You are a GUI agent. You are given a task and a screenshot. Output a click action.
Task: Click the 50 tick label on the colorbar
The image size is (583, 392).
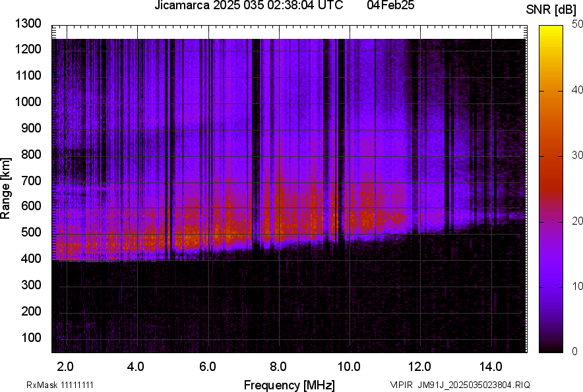[577, 24]
